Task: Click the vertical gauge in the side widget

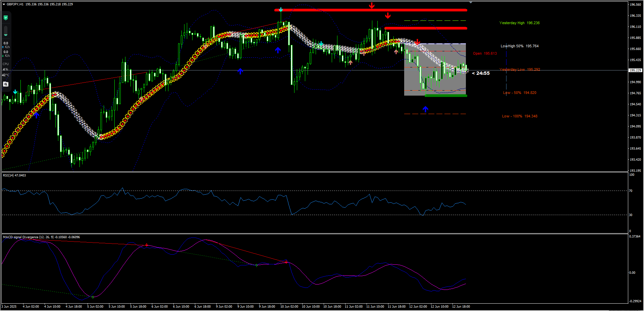Action: 6,31
